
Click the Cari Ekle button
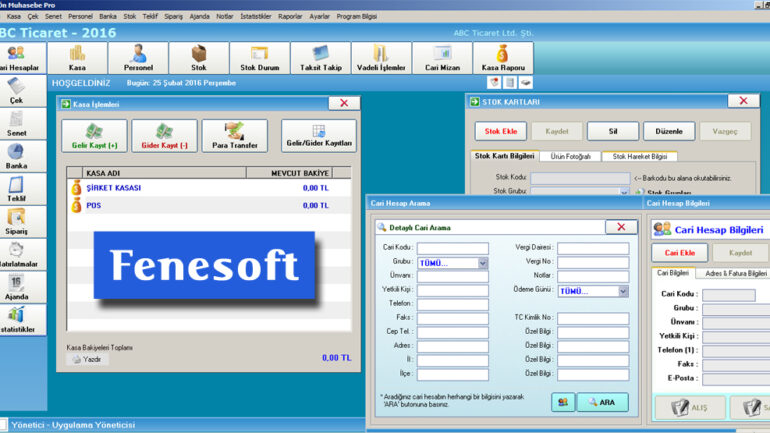(680, 252)
